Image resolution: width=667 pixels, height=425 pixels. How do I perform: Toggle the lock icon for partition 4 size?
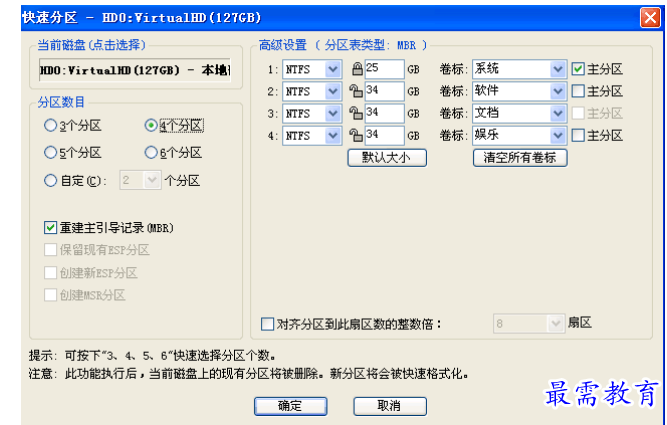(356, 135)
